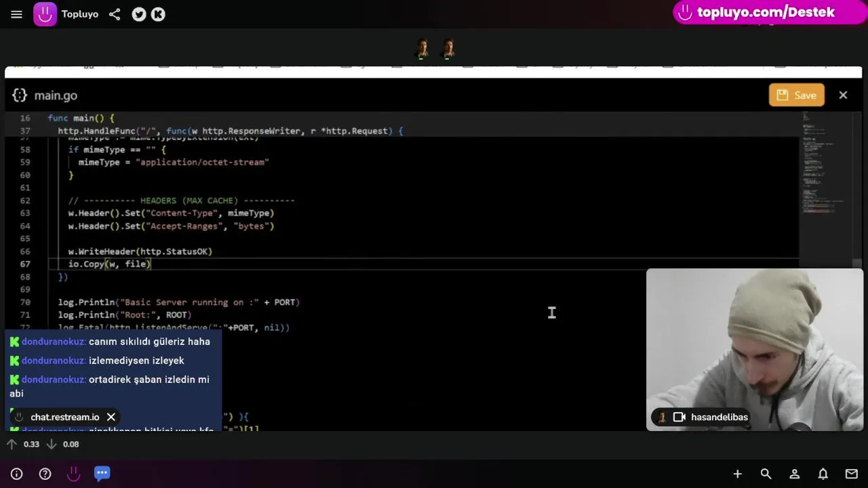Image resolution: width=868 pixels, height=488 pixels.
Task: Open the notifications bell icon
Action: [823, 474]
